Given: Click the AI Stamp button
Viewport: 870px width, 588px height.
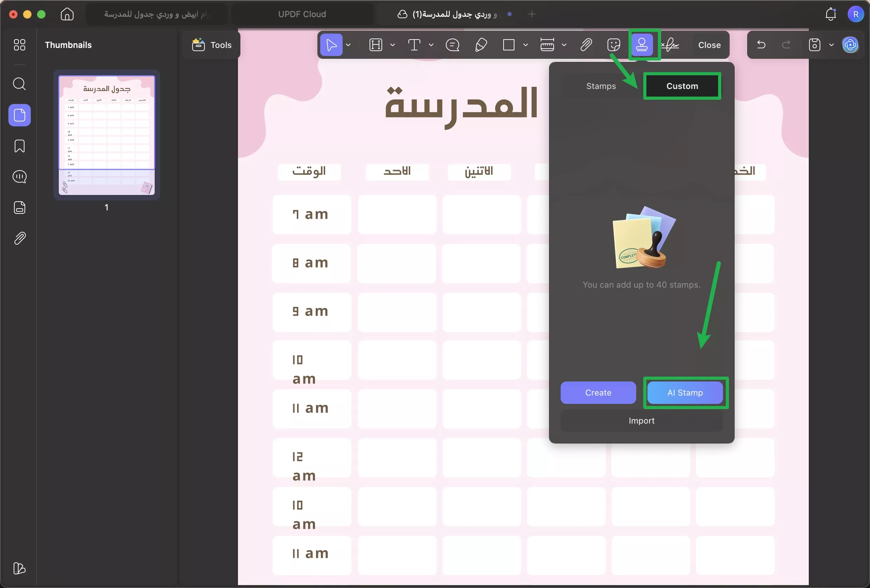Looking at the screenshot, I should pos(685,393).
